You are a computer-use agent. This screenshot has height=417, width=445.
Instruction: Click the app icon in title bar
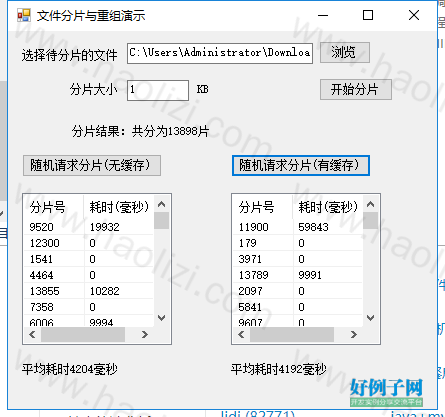point(24,15)
